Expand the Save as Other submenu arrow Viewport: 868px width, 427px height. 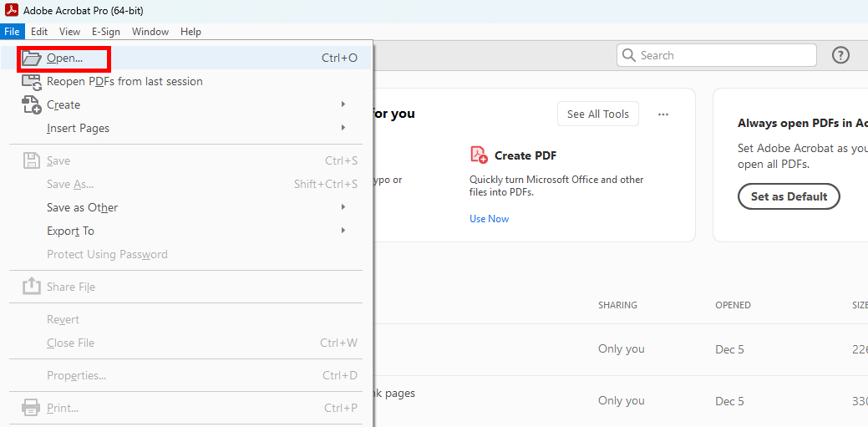(x=343, y=206)
